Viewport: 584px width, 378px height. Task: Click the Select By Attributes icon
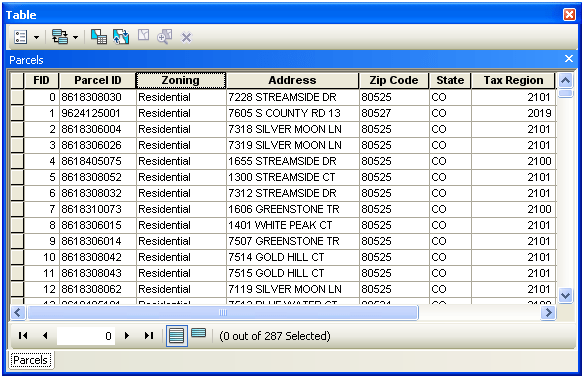(99, 37)
